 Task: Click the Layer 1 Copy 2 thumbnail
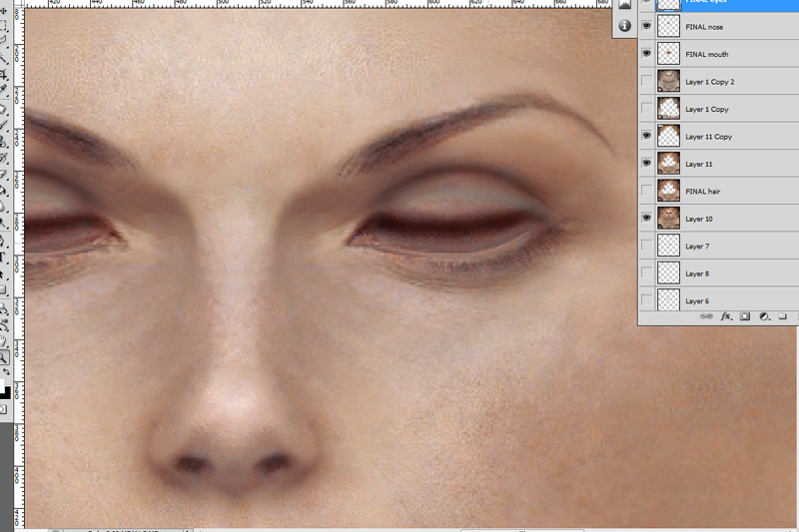[x=668, y=81]
